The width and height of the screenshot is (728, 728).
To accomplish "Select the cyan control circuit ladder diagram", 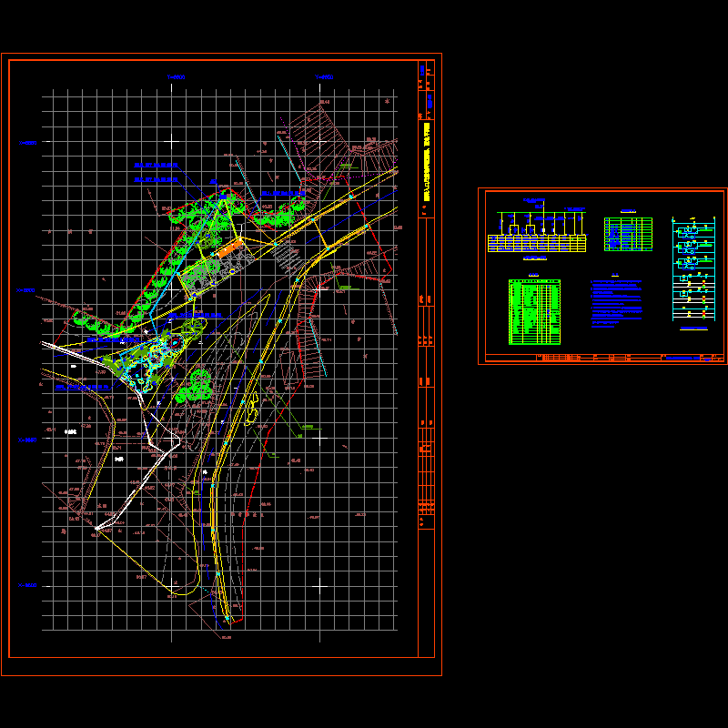I will (x=693, y=271).
